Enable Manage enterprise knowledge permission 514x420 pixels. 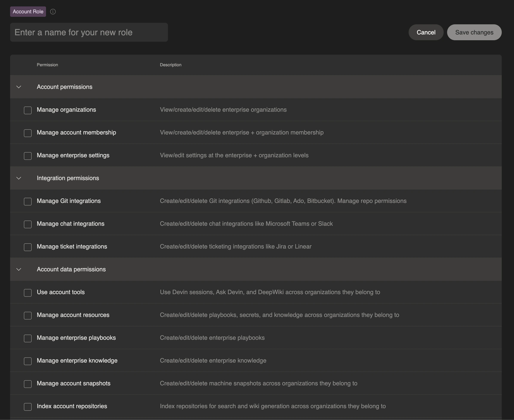pos(28,361)
